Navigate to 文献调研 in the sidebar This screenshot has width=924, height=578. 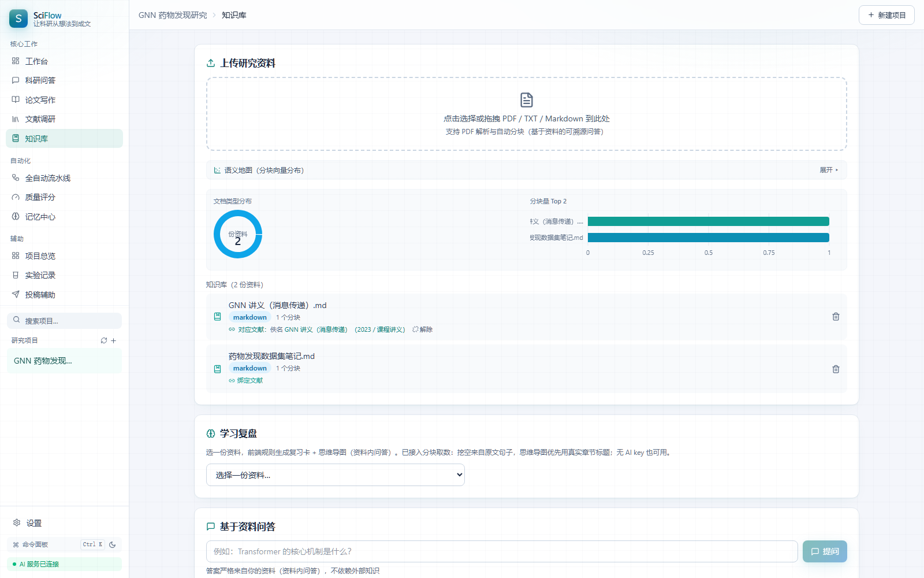[64, 119]
